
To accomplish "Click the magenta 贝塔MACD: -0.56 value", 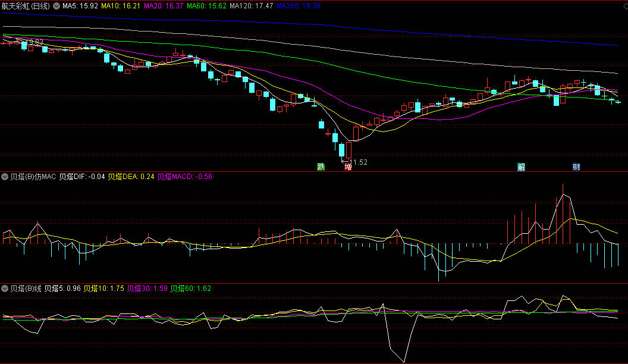I will [x=184, y=177].
